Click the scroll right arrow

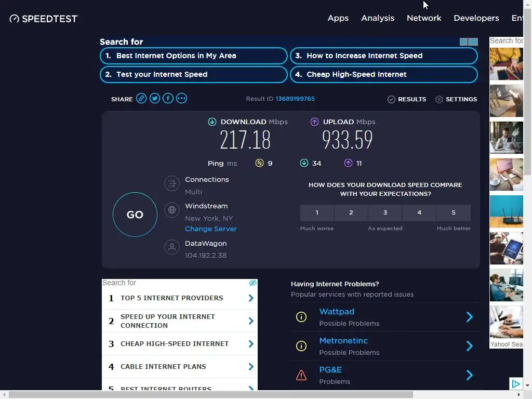(x=519, y=395)
